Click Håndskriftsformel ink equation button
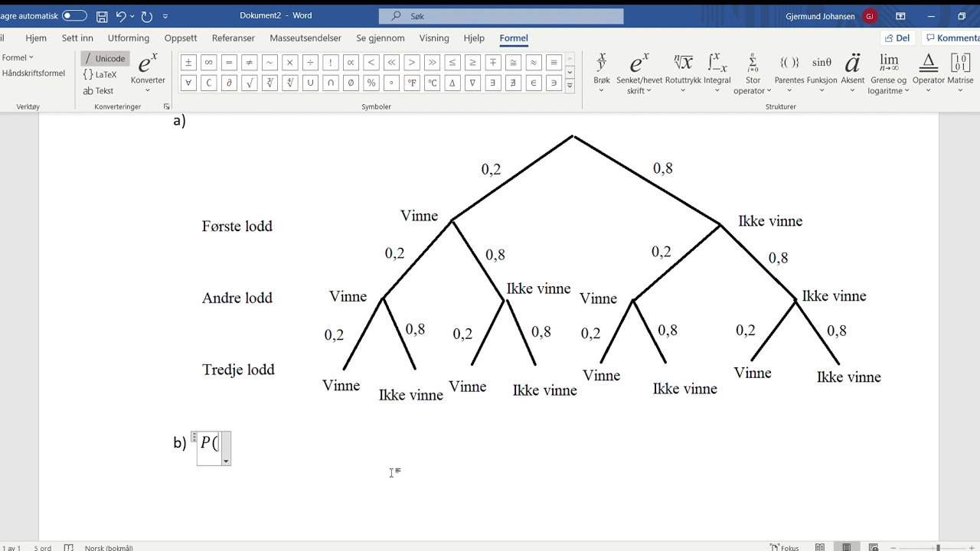Image resolution: width=980 pixels, height=551 pixels. point(34,73)
